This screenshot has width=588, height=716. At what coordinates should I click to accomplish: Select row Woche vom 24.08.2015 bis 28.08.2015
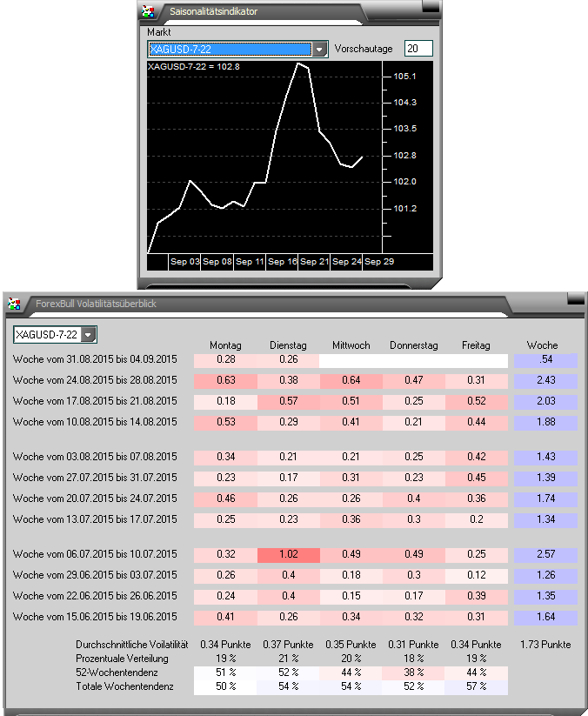pos(95,380)
